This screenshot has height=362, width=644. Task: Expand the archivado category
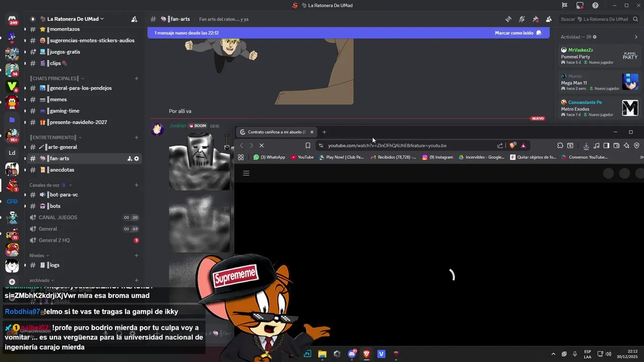42,281
